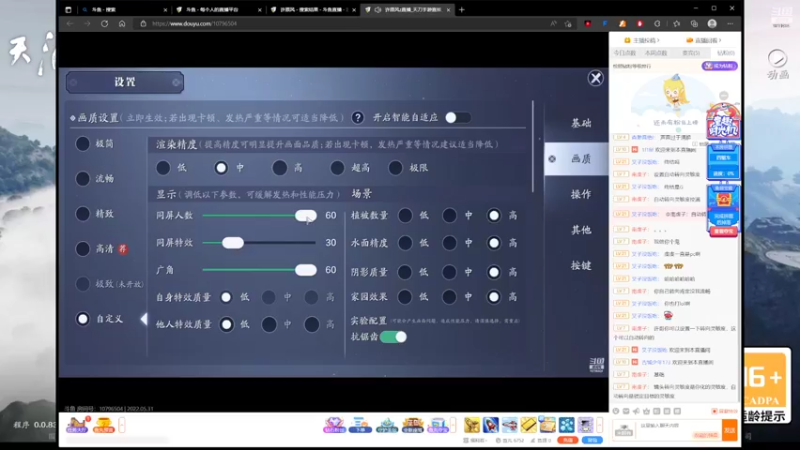Click the chat message input field

[x=679, y=430]
